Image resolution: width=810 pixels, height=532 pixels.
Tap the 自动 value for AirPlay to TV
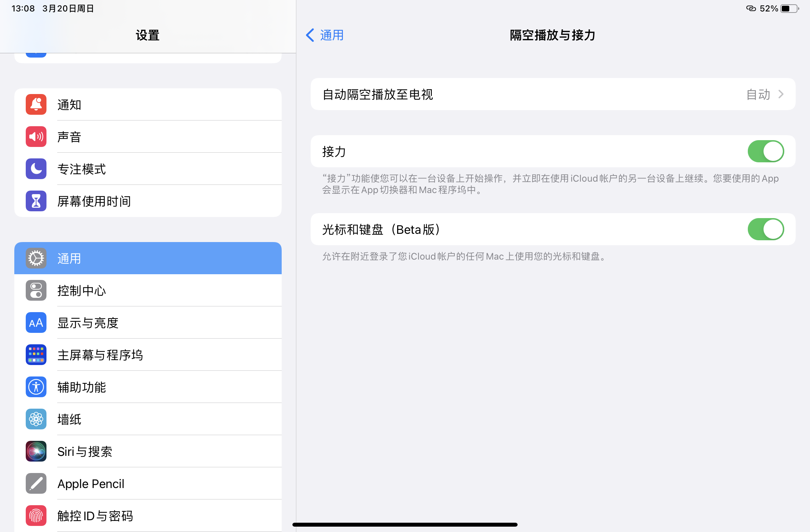(x=758, y=94)
